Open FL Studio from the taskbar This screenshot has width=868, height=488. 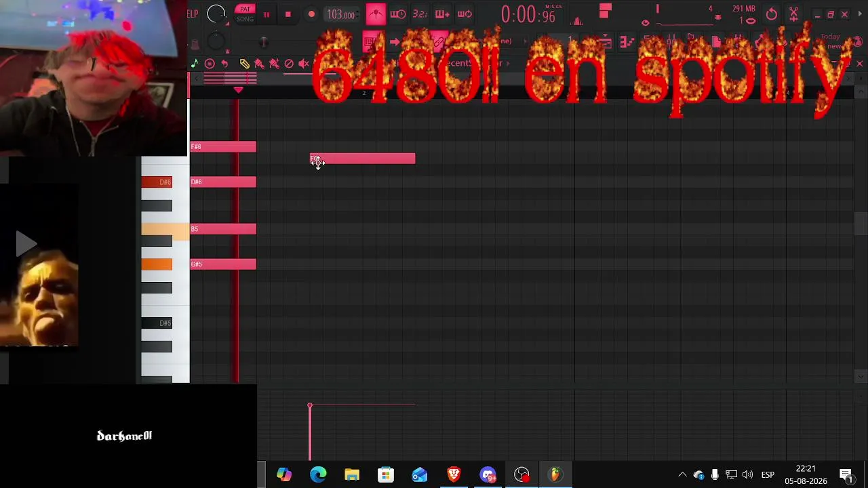point(555,474)
